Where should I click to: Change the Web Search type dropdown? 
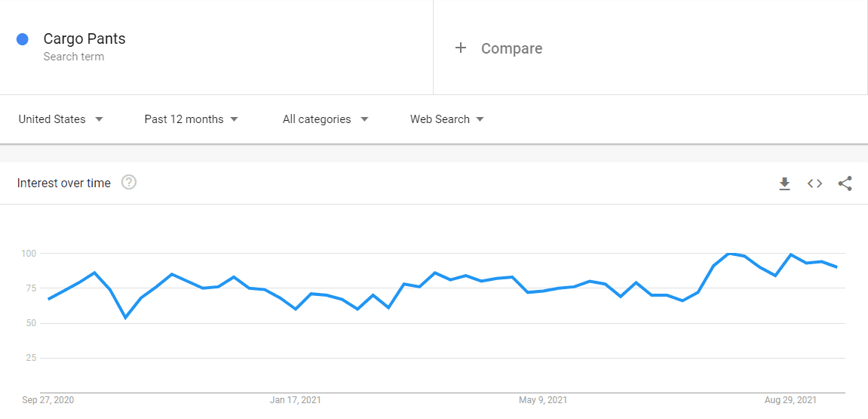(447, 119)
